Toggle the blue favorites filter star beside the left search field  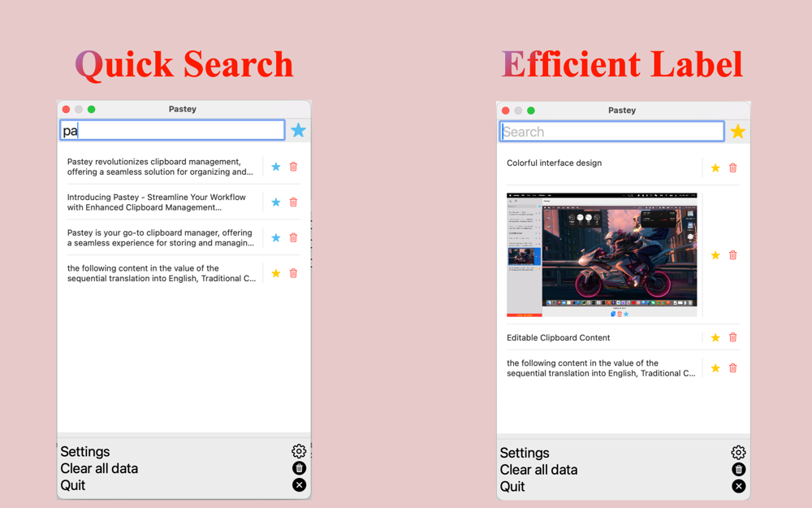[x=298, y=130]
